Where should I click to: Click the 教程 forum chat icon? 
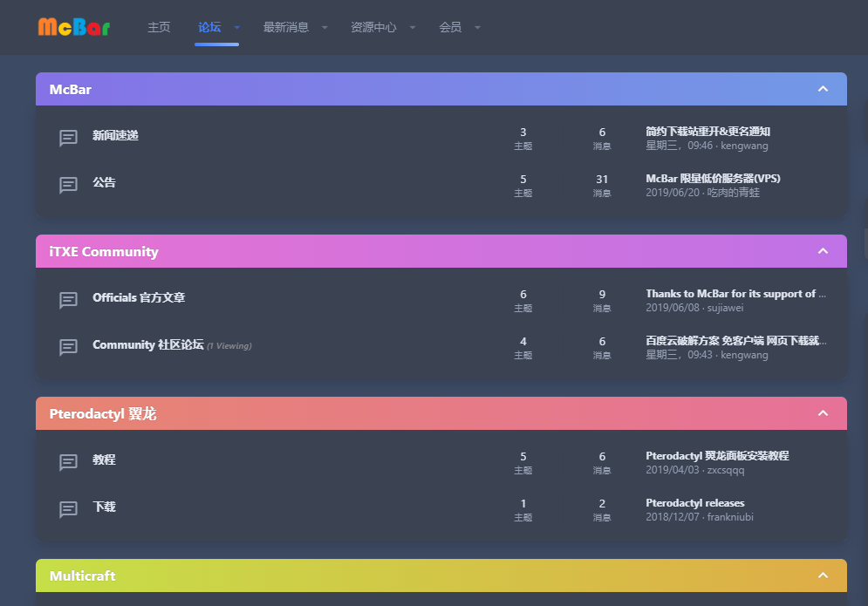(x=68, y=461)
